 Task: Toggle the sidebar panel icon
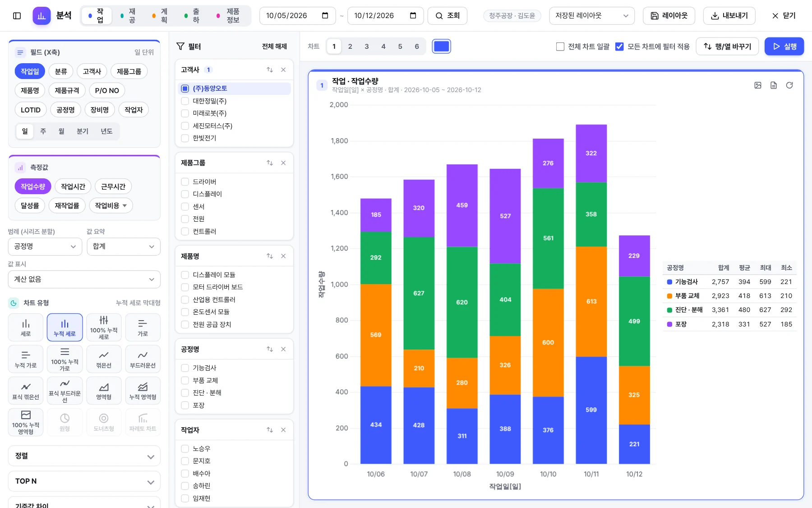pos(17,16)
